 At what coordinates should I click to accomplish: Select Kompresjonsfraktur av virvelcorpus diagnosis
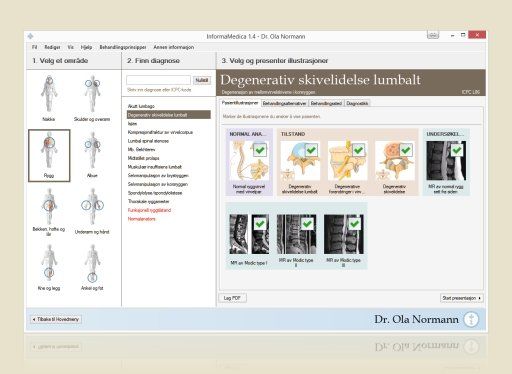160,132
